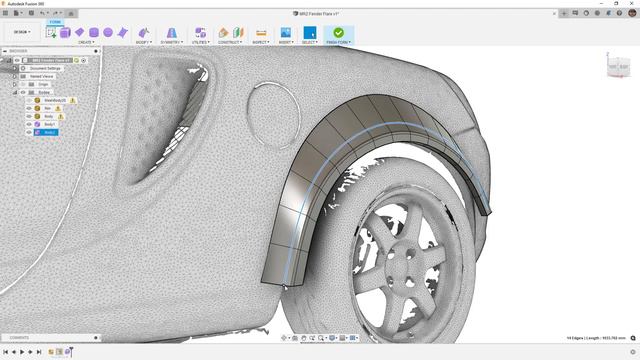Click the Insert image icon
The width and height of the screenshot is (640, 360).
point(286,33)
